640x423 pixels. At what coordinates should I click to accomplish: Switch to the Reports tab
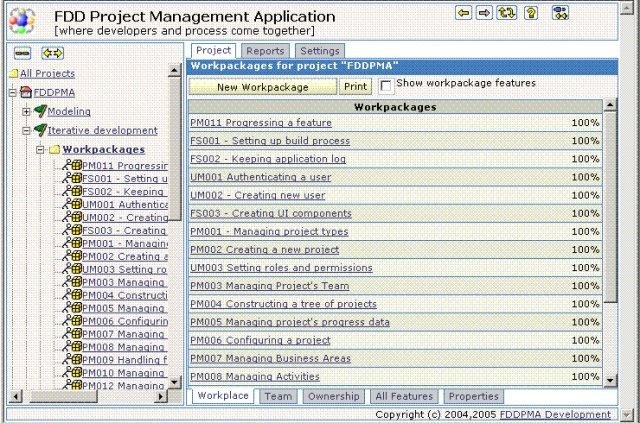coord(266,51)
